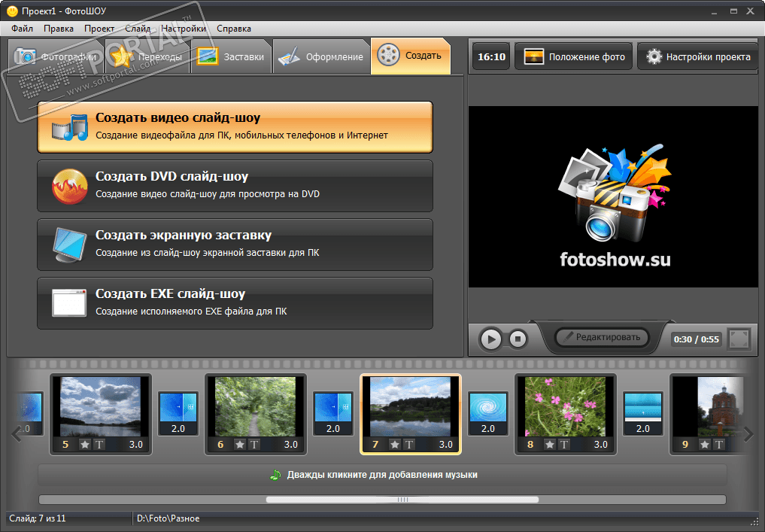This screenshot has height=532, width=765.
Task: Click the text T icon on slide 5
Action: click(99, 445)
